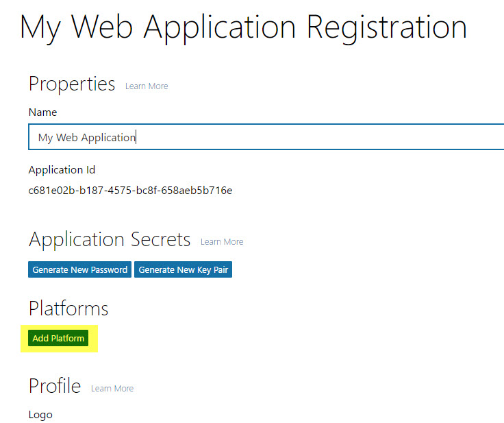Open Learn More next to Properties
504x423 pixels.
pyautogui.click(x=147, y=86)
